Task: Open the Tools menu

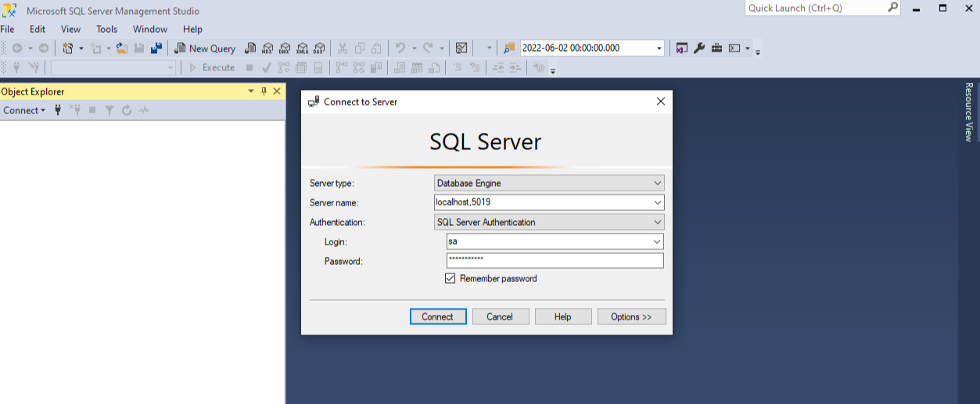Action: click(106, 29)
